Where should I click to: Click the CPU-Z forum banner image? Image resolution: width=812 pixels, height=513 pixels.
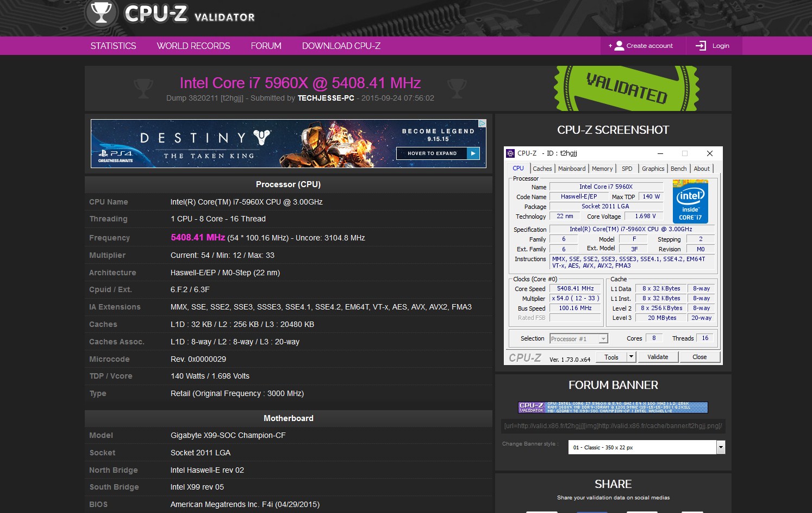coord(613,407)
